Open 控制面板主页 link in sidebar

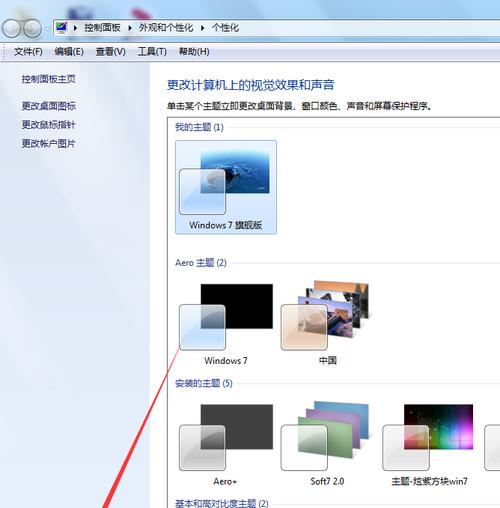49,79
